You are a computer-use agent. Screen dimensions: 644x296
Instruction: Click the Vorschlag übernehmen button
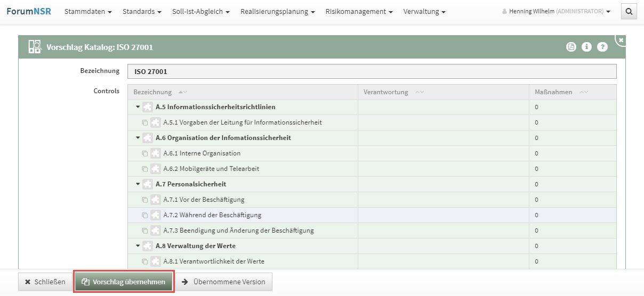click(x=124, y=282)
